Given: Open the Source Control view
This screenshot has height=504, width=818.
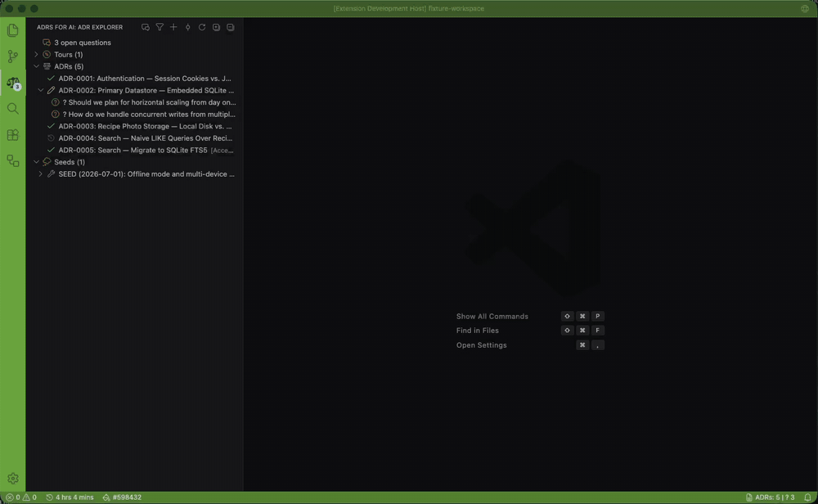Looking at the screenshot, I should tap(12, 56).
